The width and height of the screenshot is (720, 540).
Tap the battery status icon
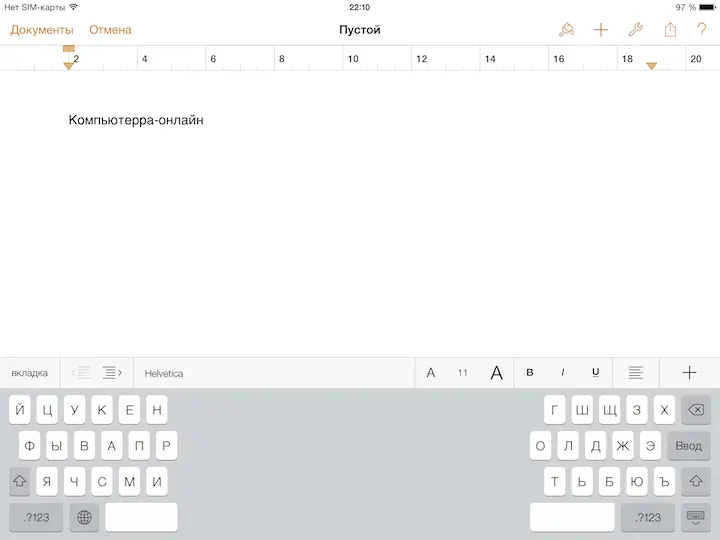(x=707, y=7)
